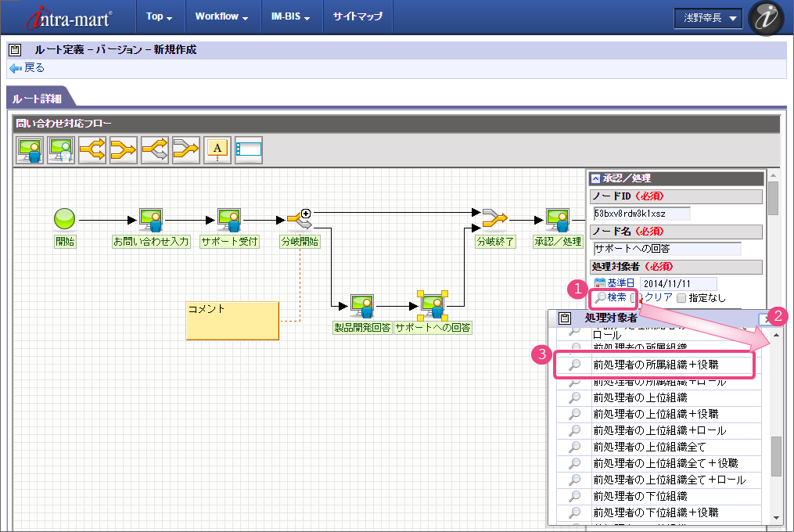Viewport: 794px width, 532px height.
Task: Select the branch start toolbar icon
Action: pyautogui.click(x=92, y=150)
